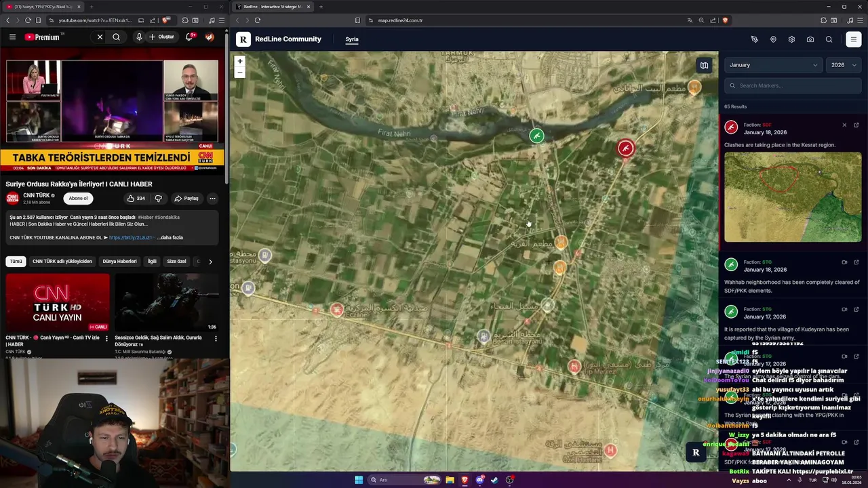Zoom out on the RedLine map

click(x=239, y=72)
